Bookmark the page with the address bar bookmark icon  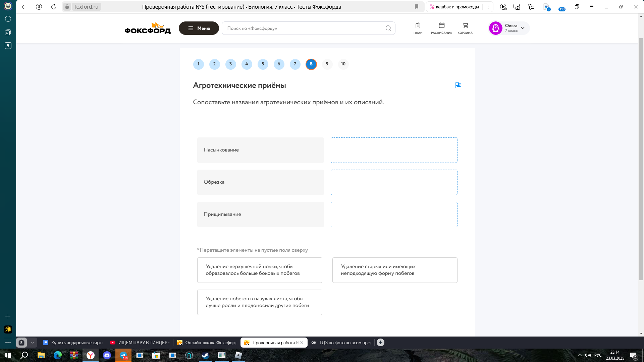(x=417, y=7)
